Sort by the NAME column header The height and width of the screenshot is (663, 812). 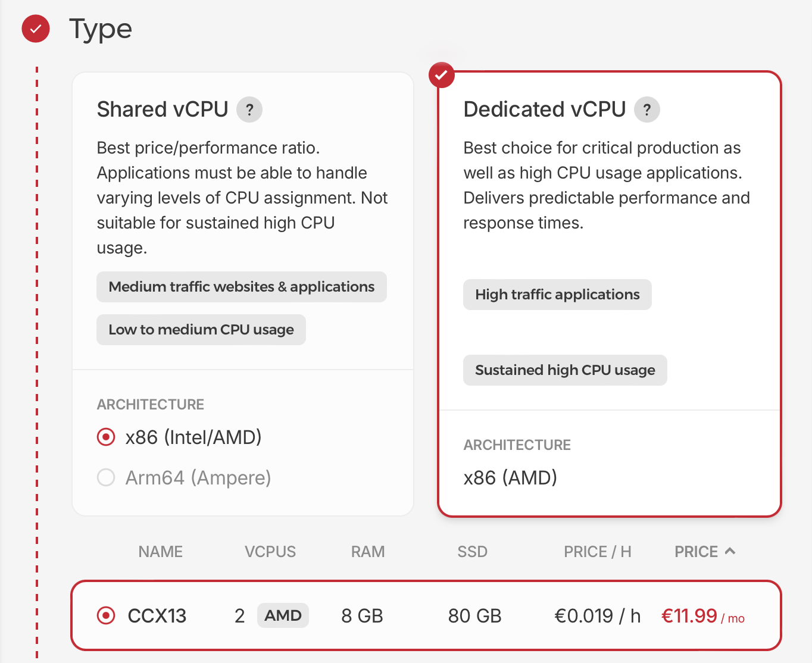(x=160, y=552)
